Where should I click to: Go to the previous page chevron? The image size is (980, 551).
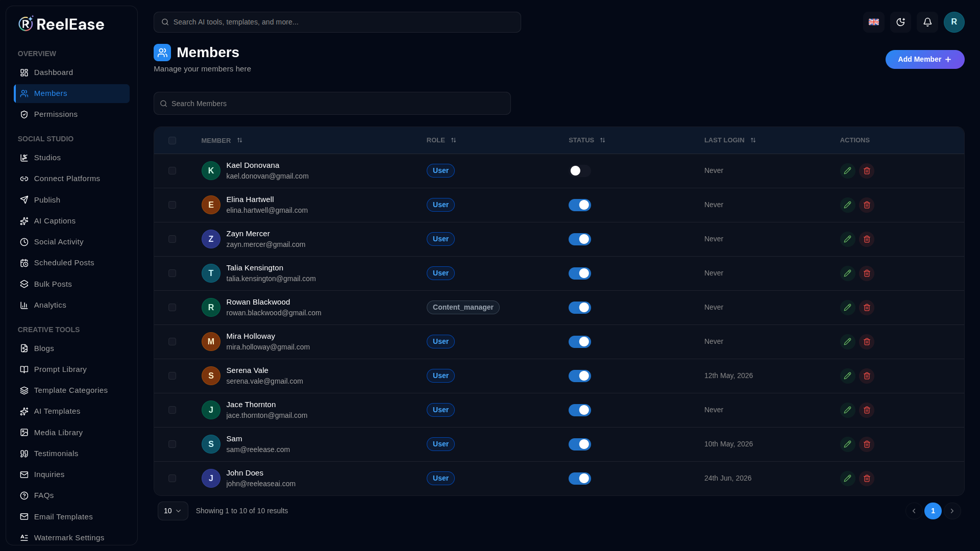pyautogui.click(x=914, y=511)
